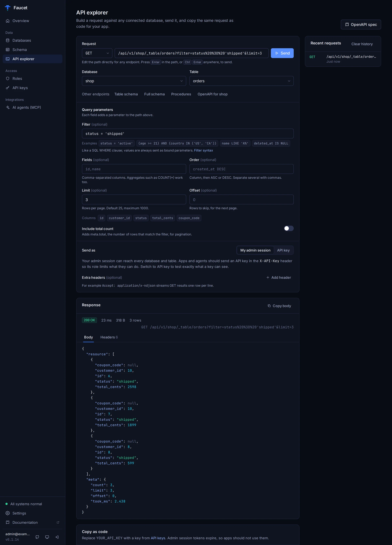Open OpenAPI for shop endpoint
This screenshot has width=392, height=545.
point(212,94)
